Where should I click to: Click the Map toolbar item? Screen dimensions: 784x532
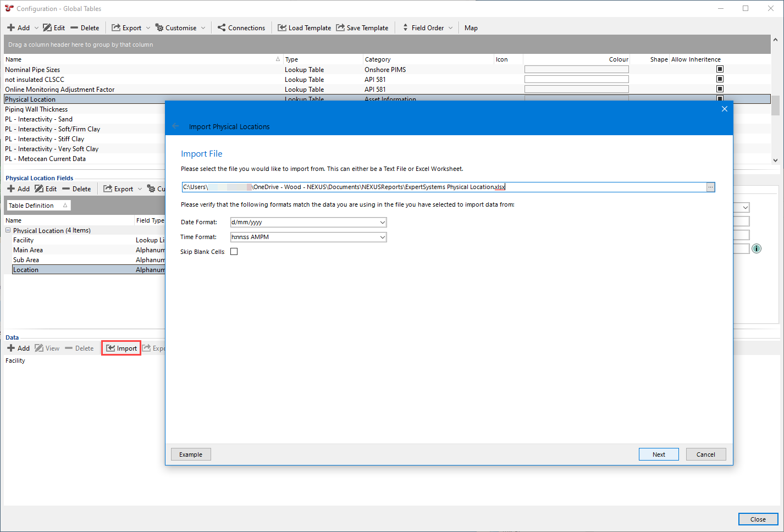(x=471, y=27)
